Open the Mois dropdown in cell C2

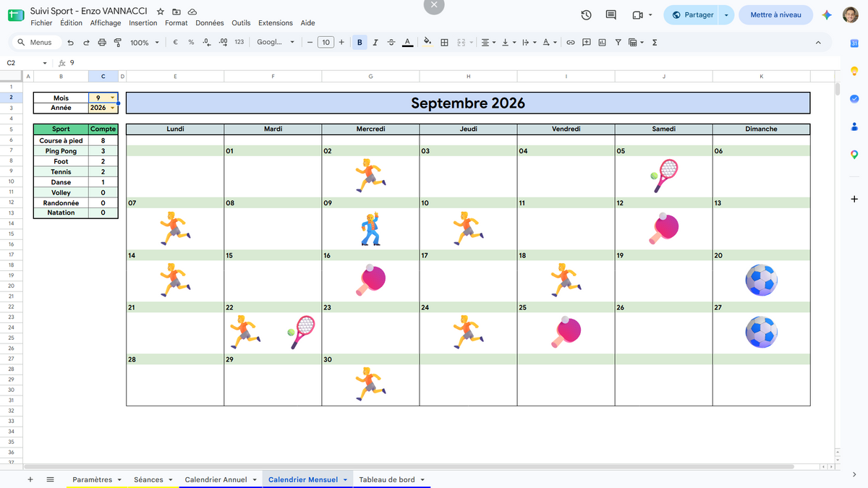(x=112, y=98)
